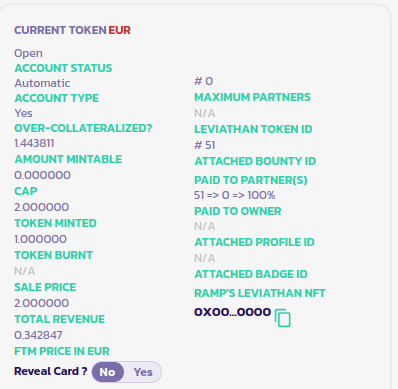Click the paid to owner split 51 => 0 => 100%
This screenshot has height=389, width=398.
235,195
